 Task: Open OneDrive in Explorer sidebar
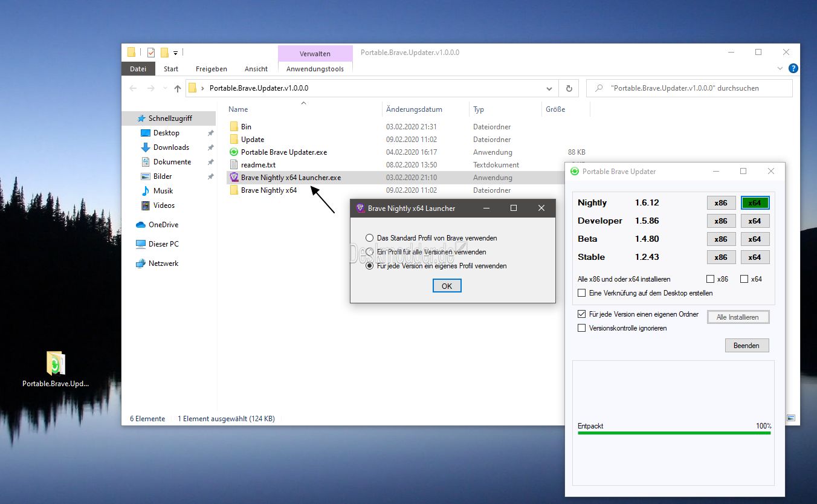163,225
